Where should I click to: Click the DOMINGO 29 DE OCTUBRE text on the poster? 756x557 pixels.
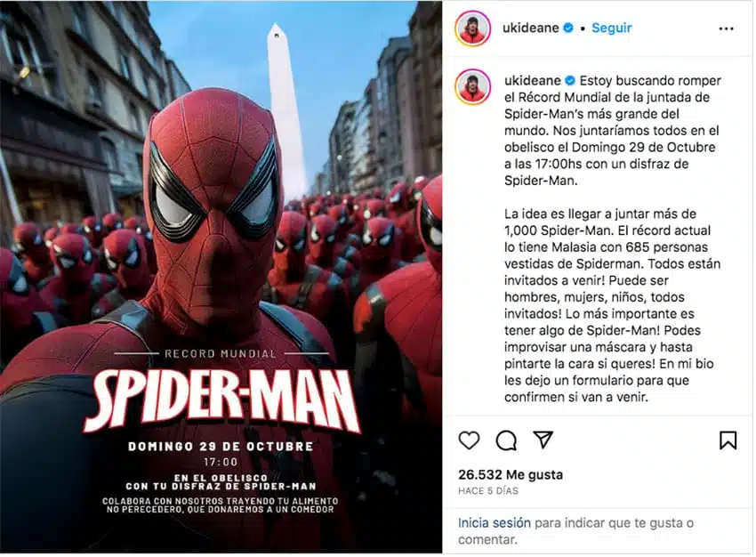[x=221, y=447]
